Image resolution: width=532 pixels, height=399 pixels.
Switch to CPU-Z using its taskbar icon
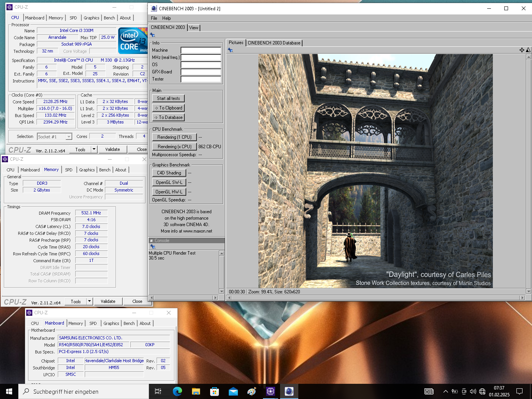[x=270, y=391]
